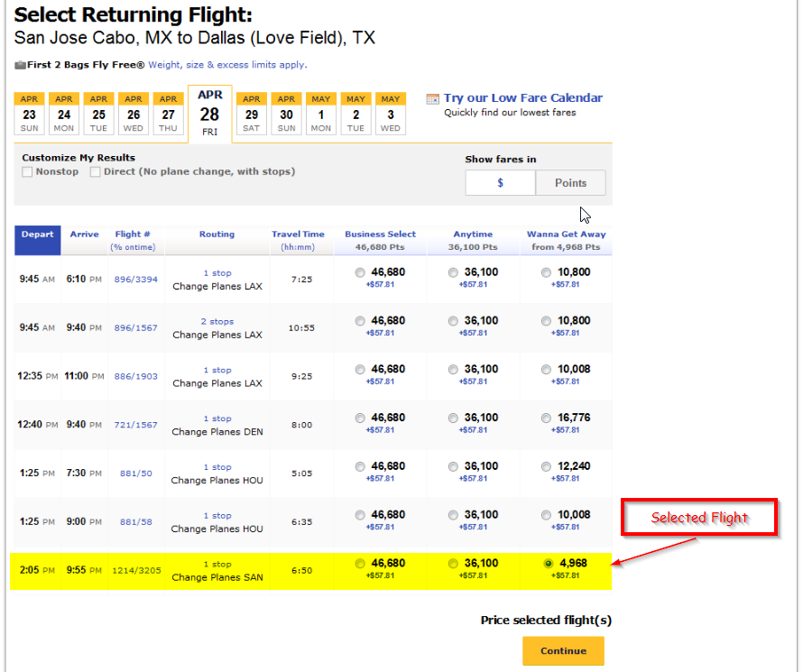The height and width of the screenshot is (672, 803).
Task: Select Business Select fare for 9:45 AM flight 896/3394
Action: pos(361,272)
